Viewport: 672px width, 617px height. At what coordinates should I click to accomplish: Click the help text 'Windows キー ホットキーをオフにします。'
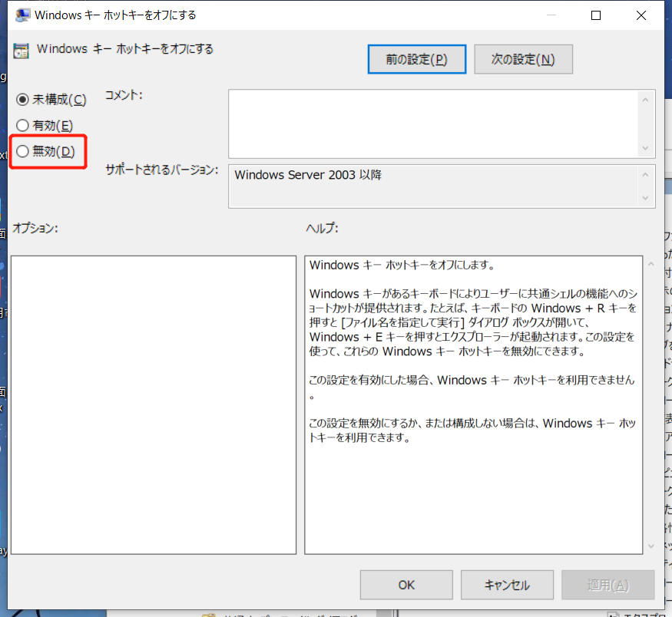(x=402, y=265)
